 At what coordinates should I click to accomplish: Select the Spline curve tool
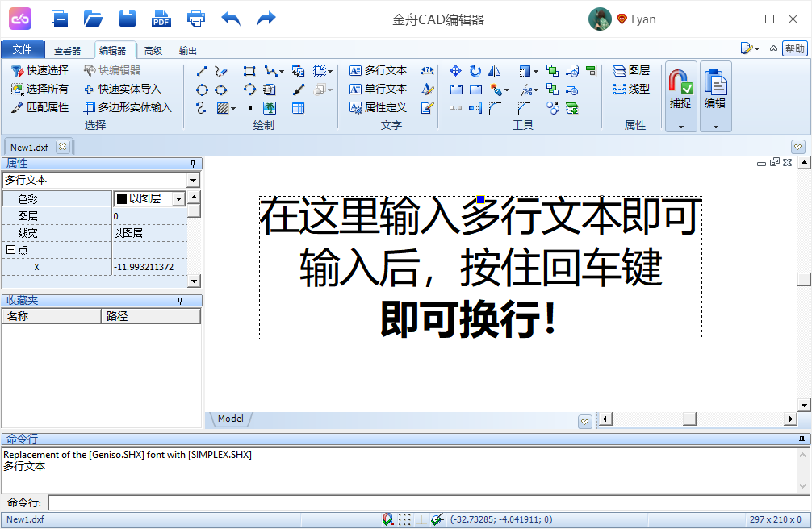(x=202, y=108)
